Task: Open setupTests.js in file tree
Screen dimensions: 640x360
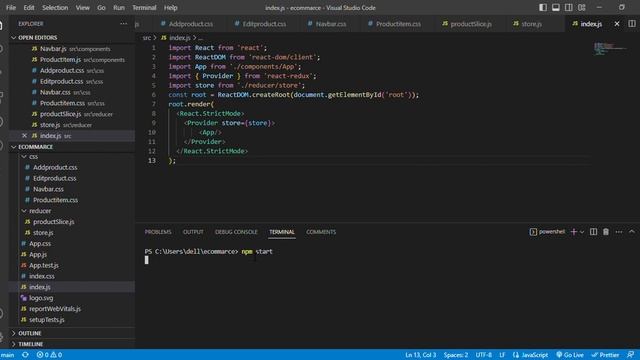Action: pyautogui.click(x=47, y=320)
